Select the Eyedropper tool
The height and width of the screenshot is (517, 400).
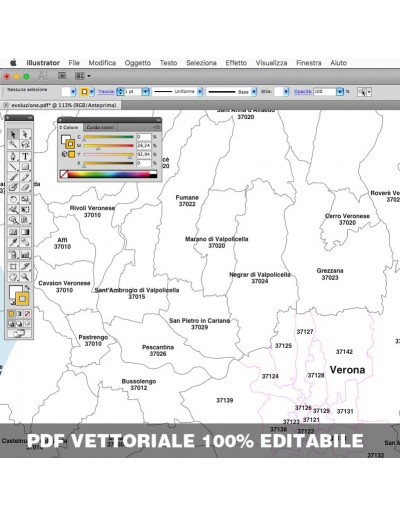click(x=13, y=242)
